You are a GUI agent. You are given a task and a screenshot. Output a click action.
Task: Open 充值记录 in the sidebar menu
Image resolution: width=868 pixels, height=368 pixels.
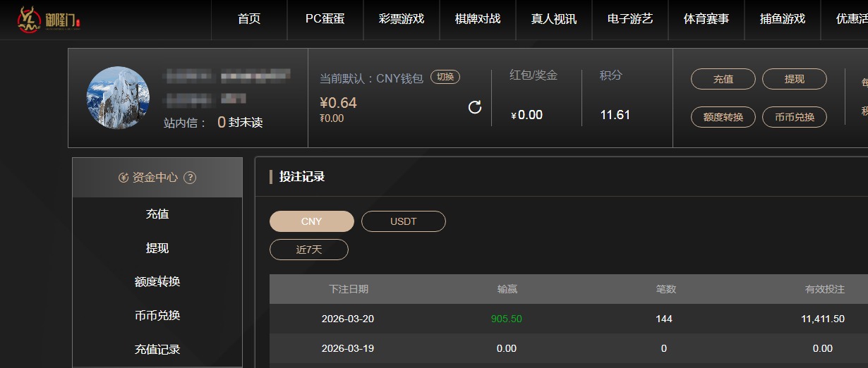click(x=157, y=350)
